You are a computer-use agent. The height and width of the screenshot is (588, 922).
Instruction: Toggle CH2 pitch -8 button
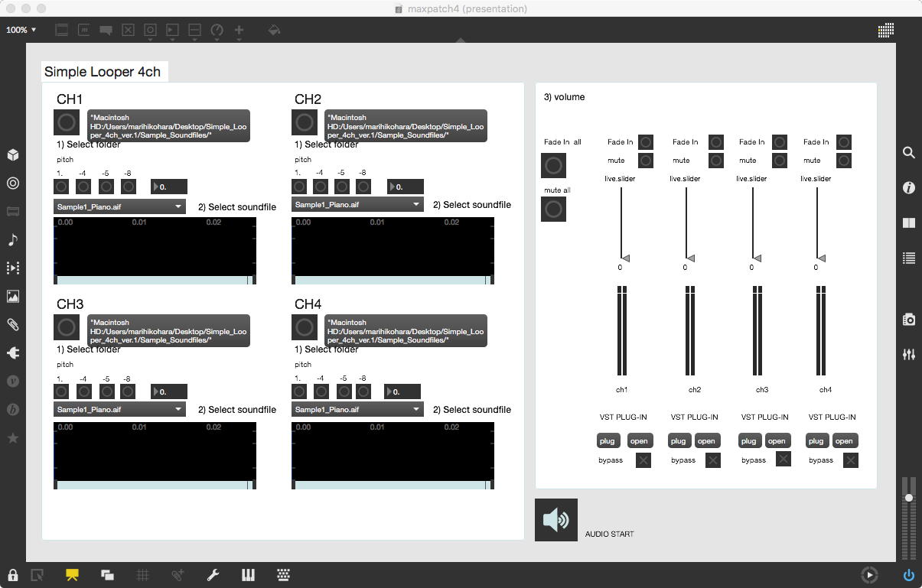click(x=363, y=187)
